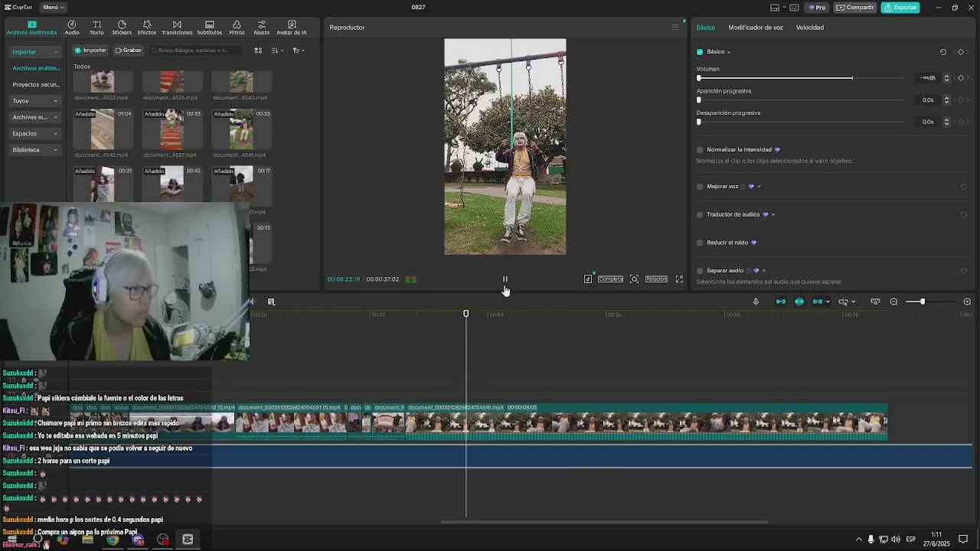Open the preview cover dropdown in timeline toolbar
This screenshot has height=551, width=980.
click(853, 302)
